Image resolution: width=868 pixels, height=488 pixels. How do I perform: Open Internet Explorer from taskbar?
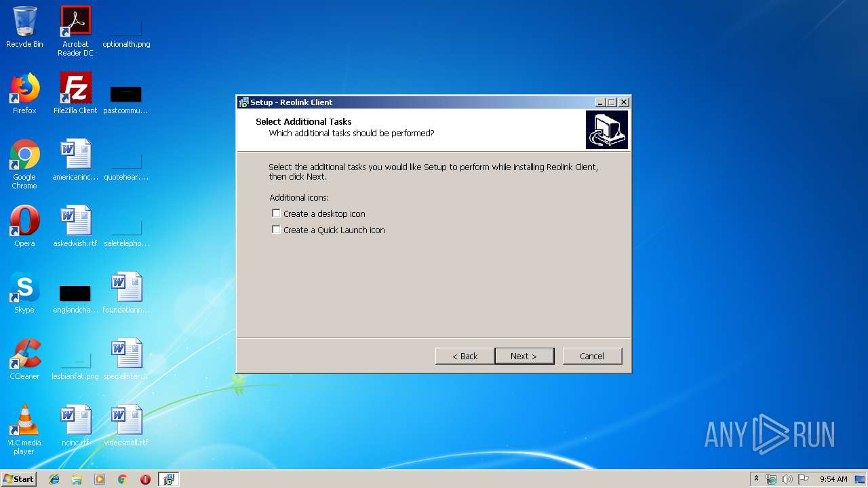point(54,479)
